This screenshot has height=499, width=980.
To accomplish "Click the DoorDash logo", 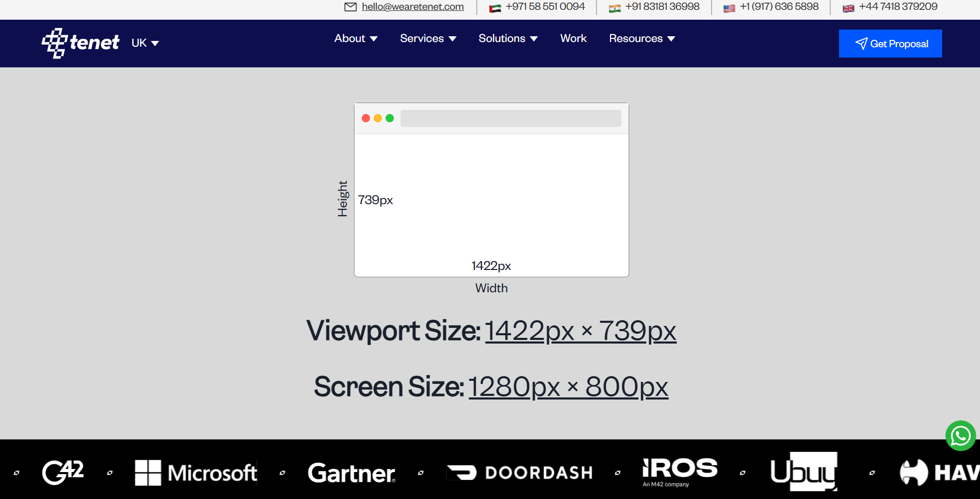I will [x=519, y=473].
